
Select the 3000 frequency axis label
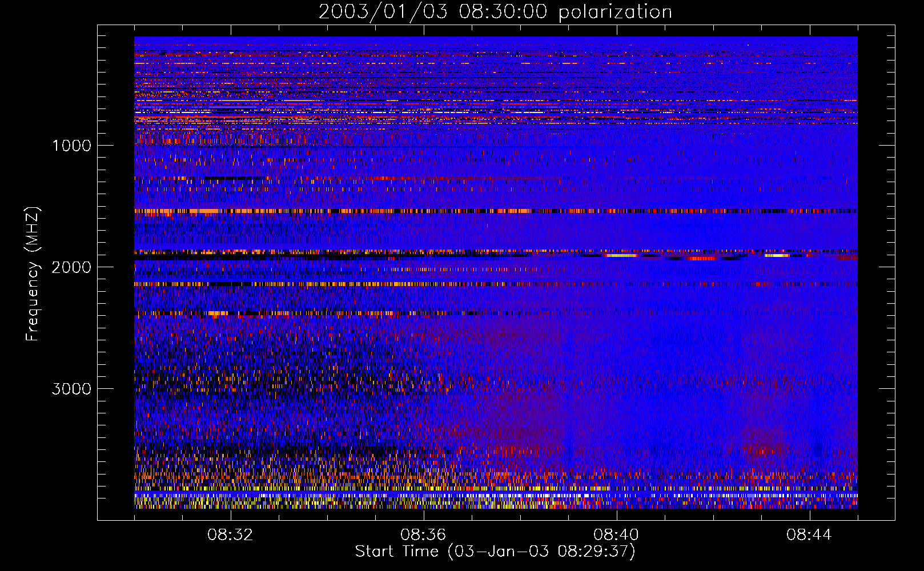(x=71, y=389)
